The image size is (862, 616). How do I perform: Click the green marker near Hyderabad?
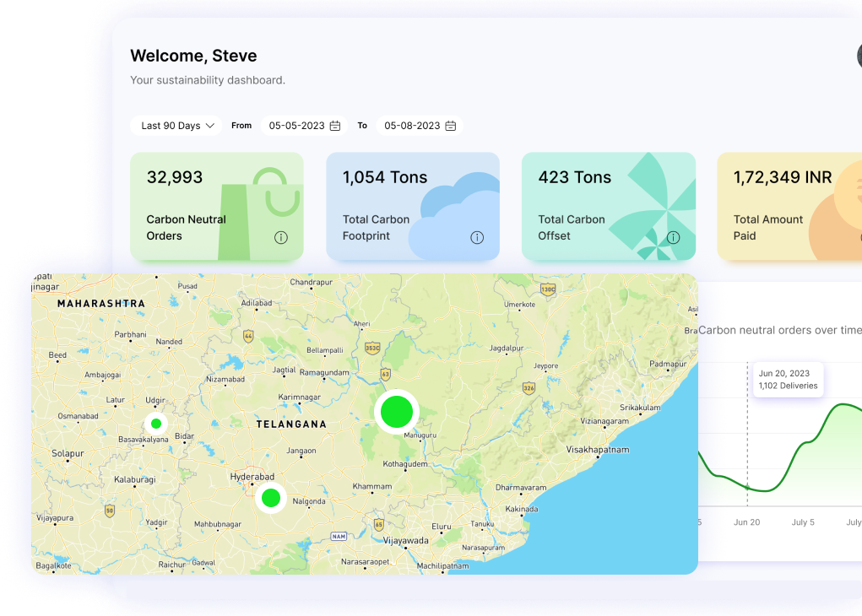[x=271, y=498]
